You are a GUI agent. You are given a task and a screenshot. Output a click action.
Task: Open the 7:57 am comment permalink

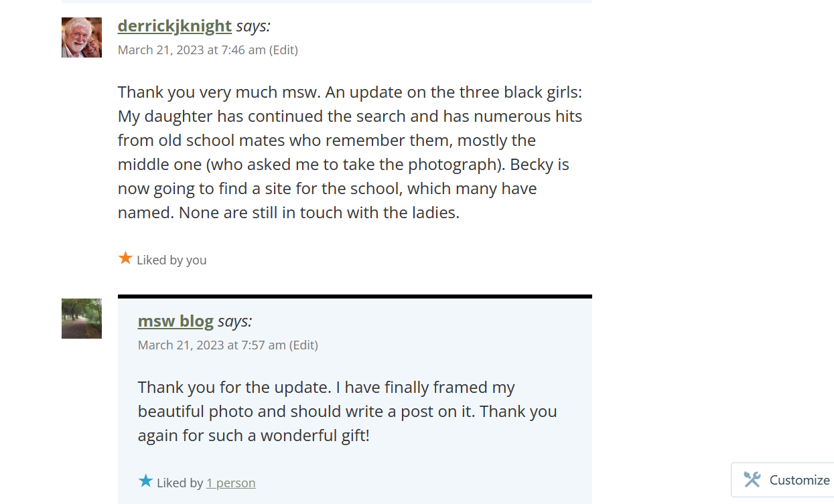pyautogui.click(x=212, y=345)
